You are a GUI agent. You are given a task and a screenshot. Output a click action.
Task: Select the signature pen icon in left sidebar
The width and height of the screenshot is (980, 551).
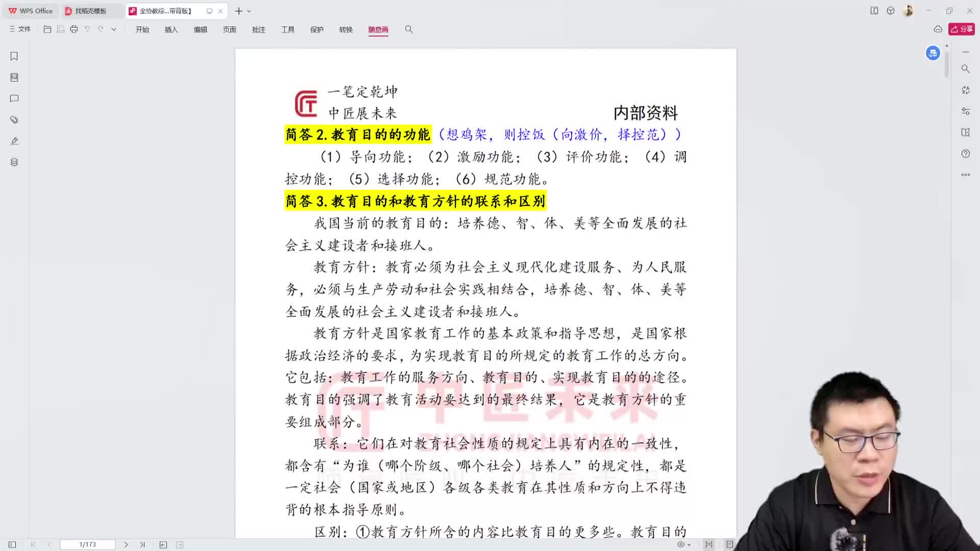point(14,141)
